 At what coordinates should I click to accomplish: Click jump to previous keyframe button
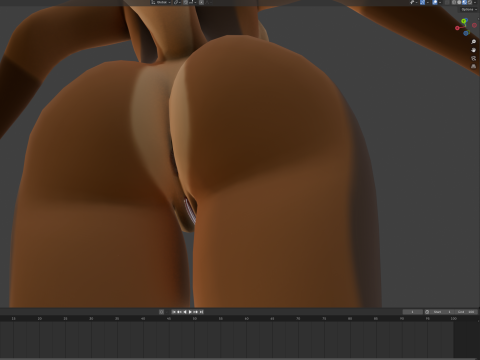click(x=179, y=312)
